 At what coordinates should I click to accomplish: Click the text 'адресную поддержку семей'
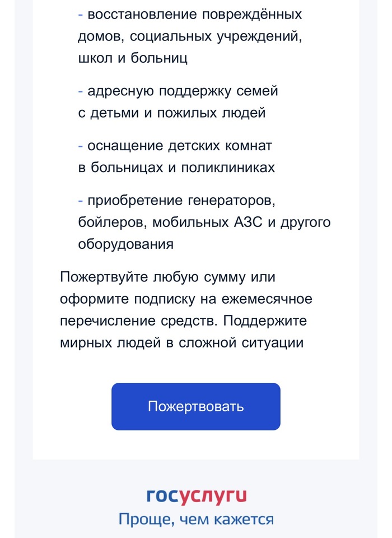point(183,91)
